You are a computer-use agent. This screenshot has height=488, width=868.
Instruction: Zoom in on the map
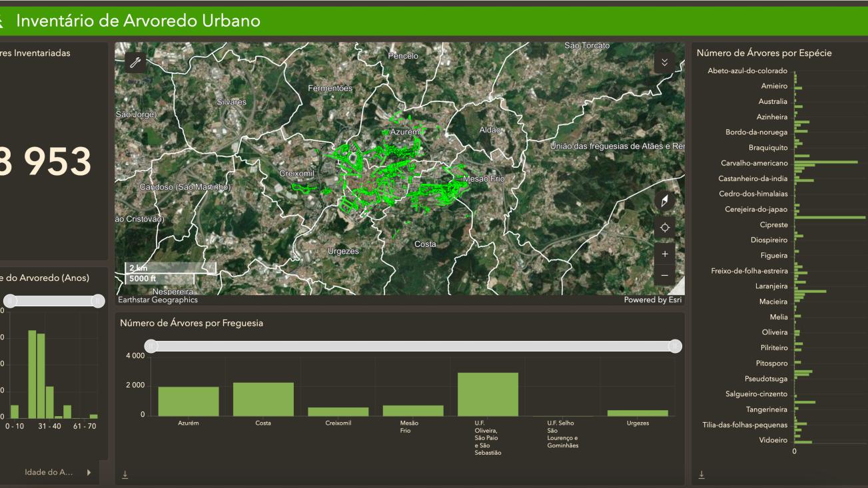[x=664, y=254]
